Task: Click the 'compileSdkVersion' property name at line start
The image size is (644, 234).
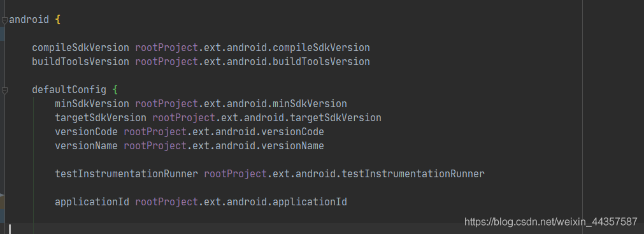Action: [x=80, y=48]
